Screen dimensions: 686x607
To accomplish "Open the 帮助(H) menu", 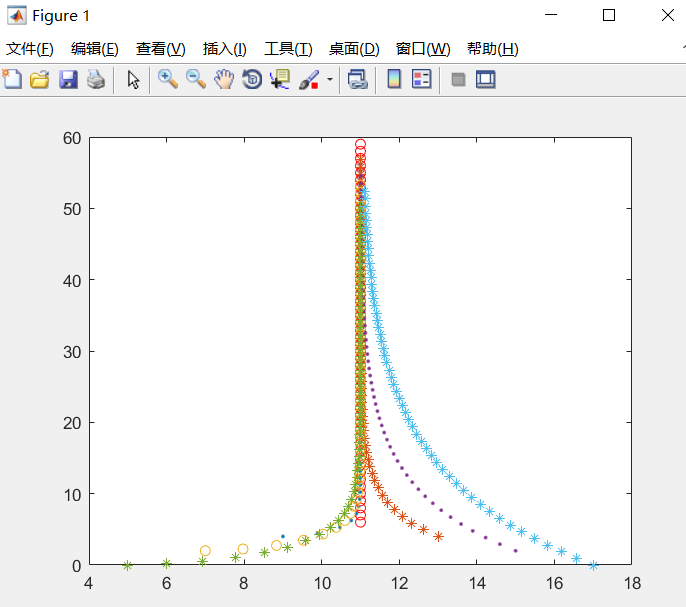I will 493,49.
